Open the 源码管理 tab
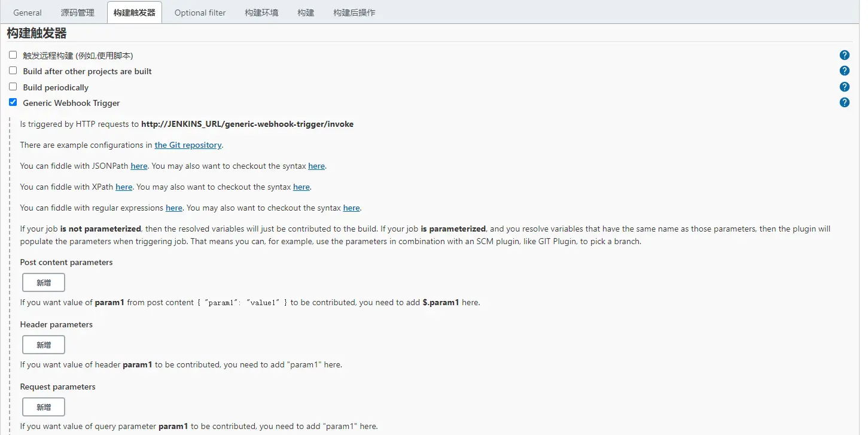 78,13
